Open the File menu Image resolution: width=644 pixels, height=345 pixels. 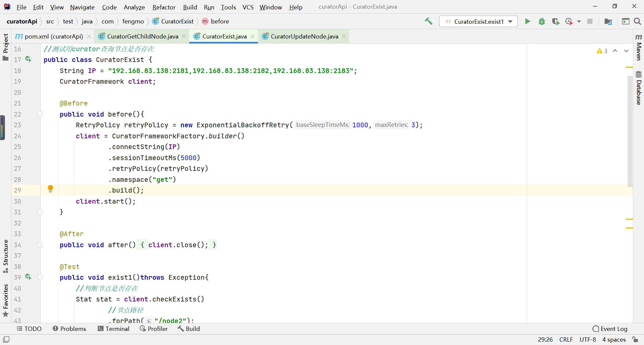pos(21,7)
